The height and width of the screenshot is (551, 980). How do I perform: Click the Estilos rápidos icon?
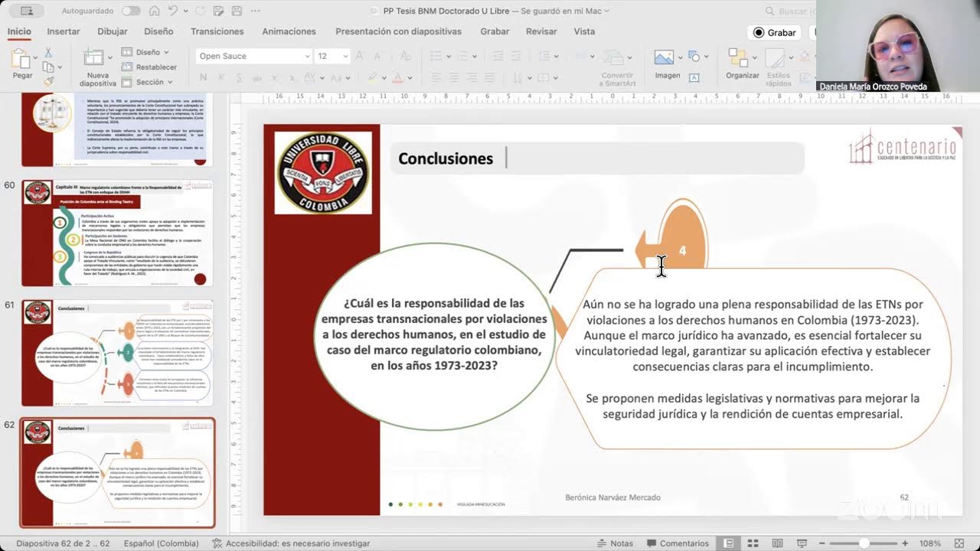(775, 58)
